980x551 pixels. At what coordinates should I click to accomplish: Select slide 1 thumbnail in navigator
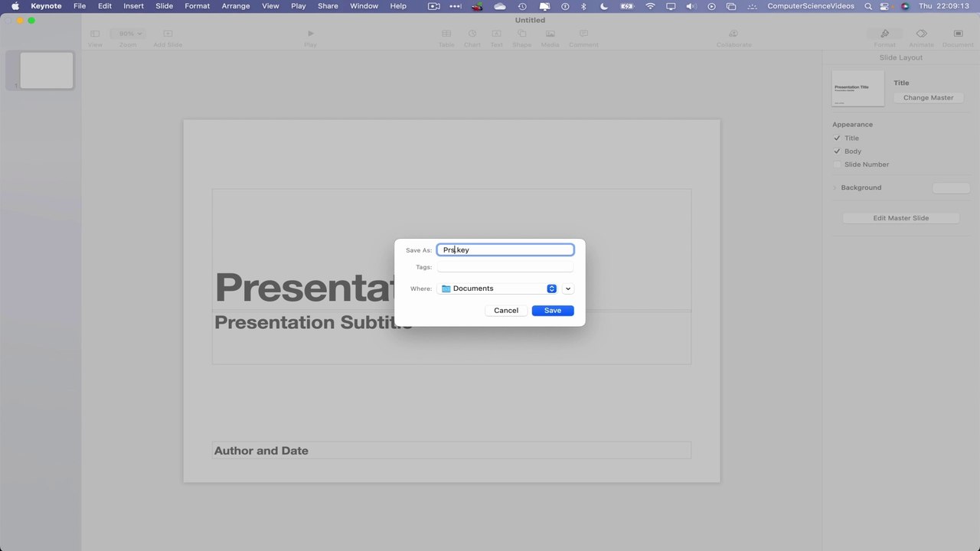tap(47, 70)
